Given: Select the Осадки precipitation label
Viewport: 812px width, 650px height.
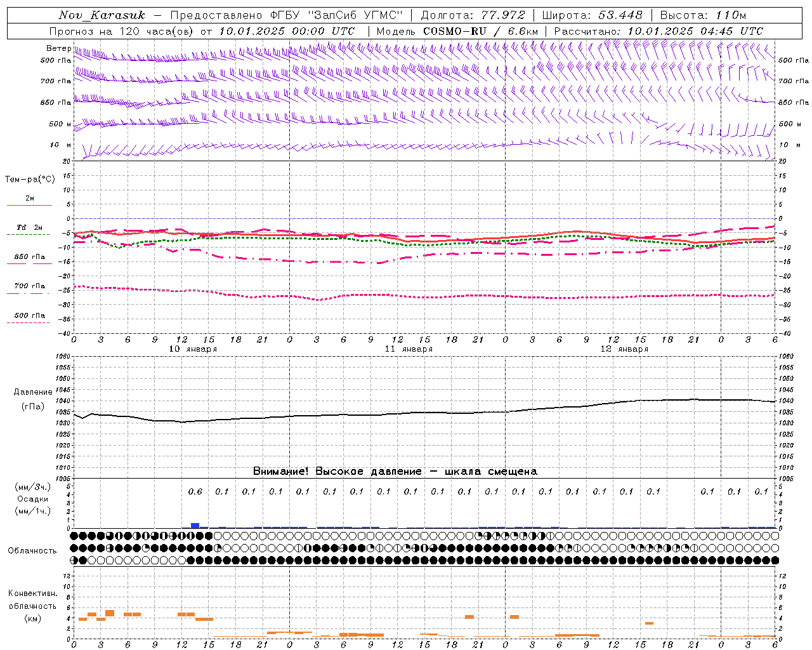Looking at the screenshot, I should [33, 499].
